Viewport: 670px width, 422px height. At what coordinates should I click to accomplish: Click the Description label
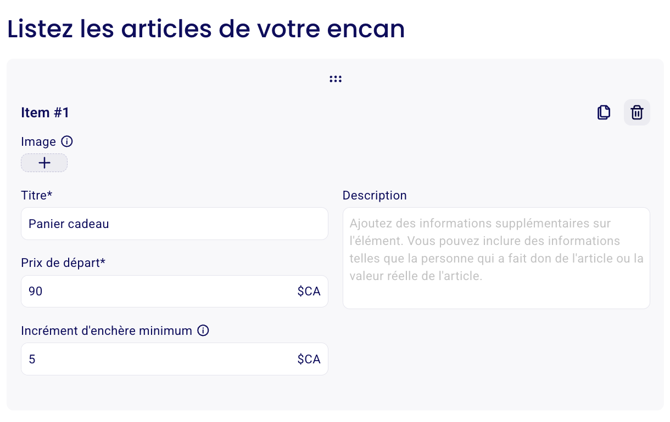[375, 196]
